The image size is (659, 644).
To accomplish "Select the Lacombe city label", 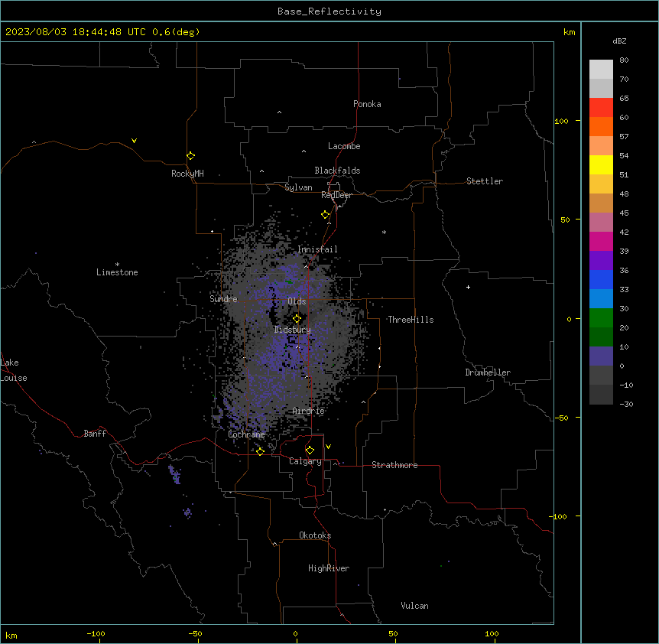I will (344, 146).
